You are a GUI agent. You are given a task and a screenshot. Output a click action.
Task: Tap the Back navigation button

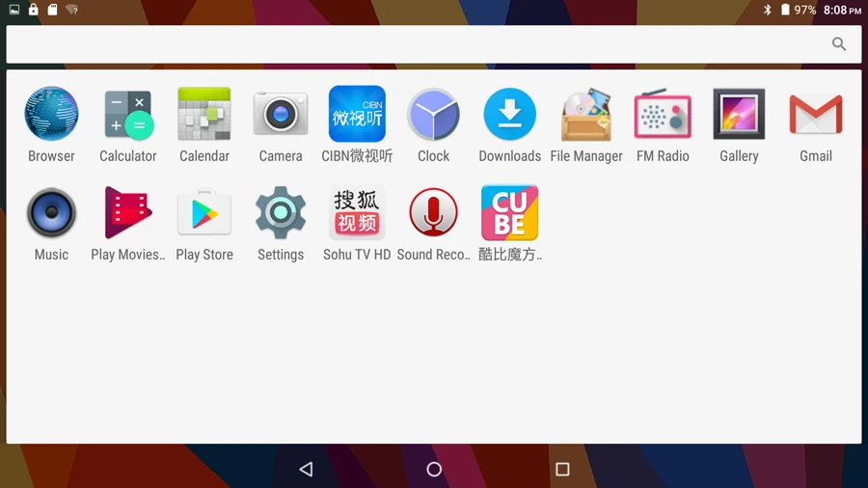[306, 469]
